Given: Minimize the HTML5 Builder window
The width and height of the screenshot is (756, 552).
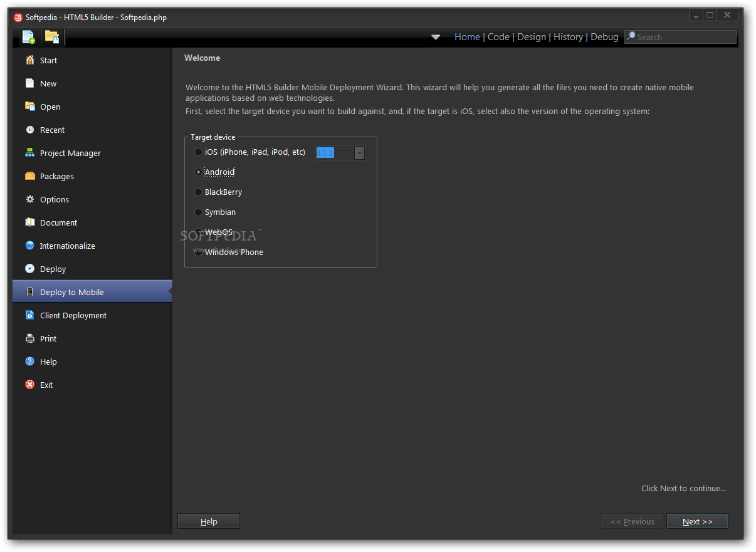Looking at the screenshot, I should [x=696, y=15].
